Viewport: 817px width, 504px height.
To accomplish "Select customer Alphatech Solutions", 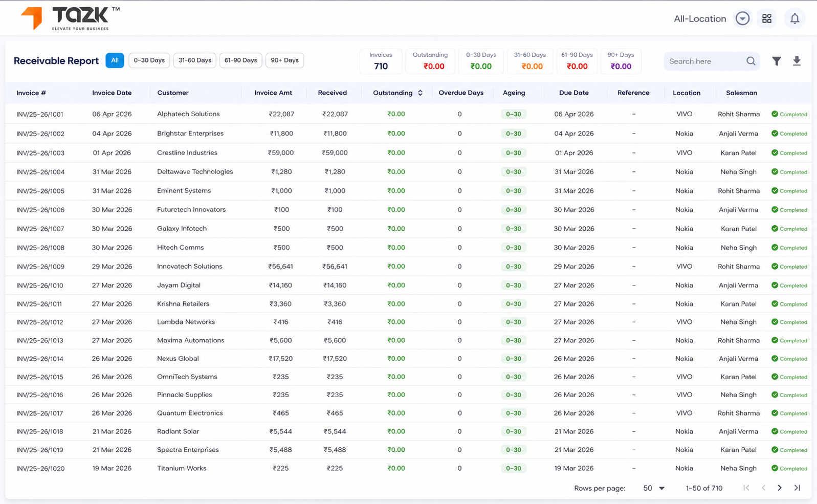I will click(188, 114).
